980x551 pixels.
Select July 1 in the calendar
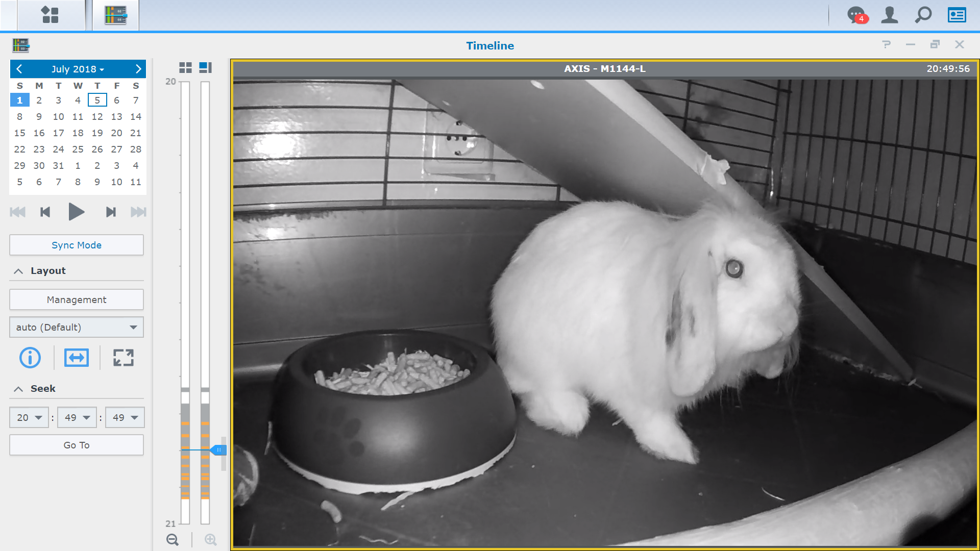tap(19, 100)
